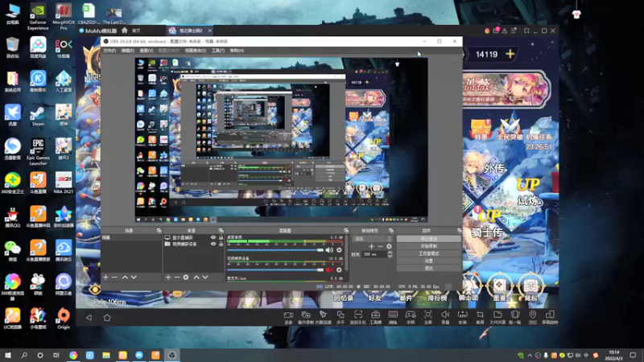Screen dimensions: 644x362
Task: Click MuMu Android home button
Action: coord(107,317)
